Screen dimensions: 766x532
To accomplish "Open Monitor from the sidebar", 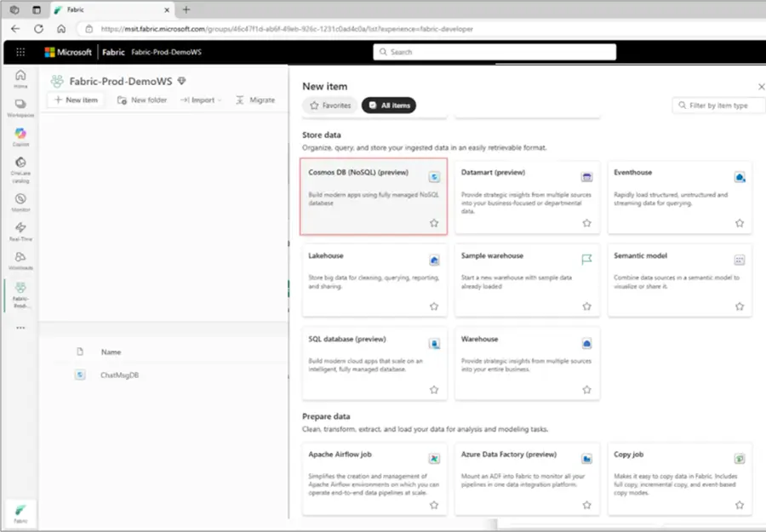I will [x=20, y=203].
